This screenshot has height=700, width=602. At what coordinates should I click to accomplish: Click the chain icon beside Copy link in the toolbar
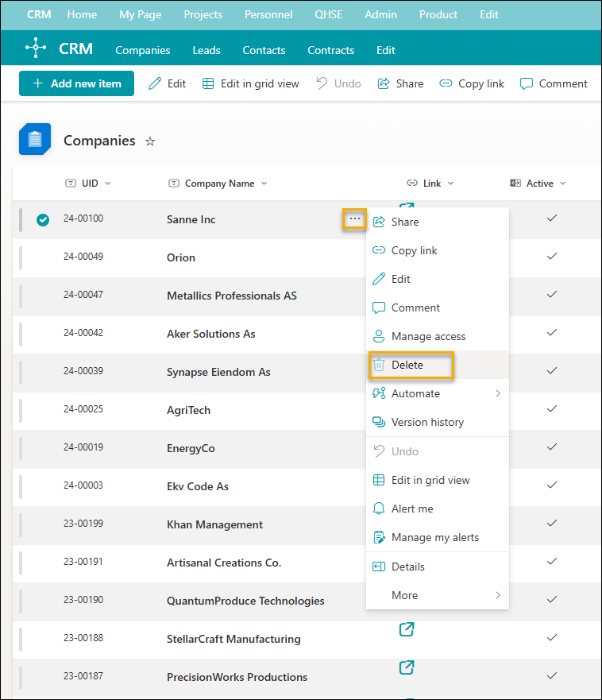446,83
